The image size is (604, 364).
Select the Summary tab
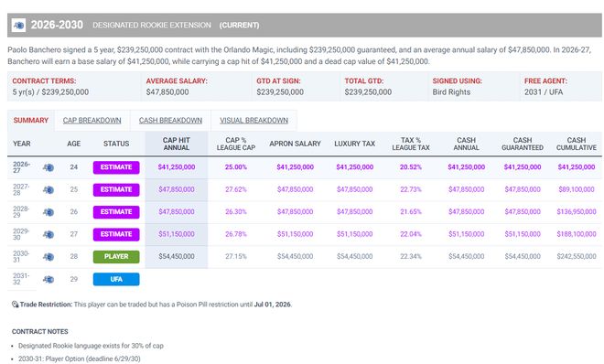[31, 121]
